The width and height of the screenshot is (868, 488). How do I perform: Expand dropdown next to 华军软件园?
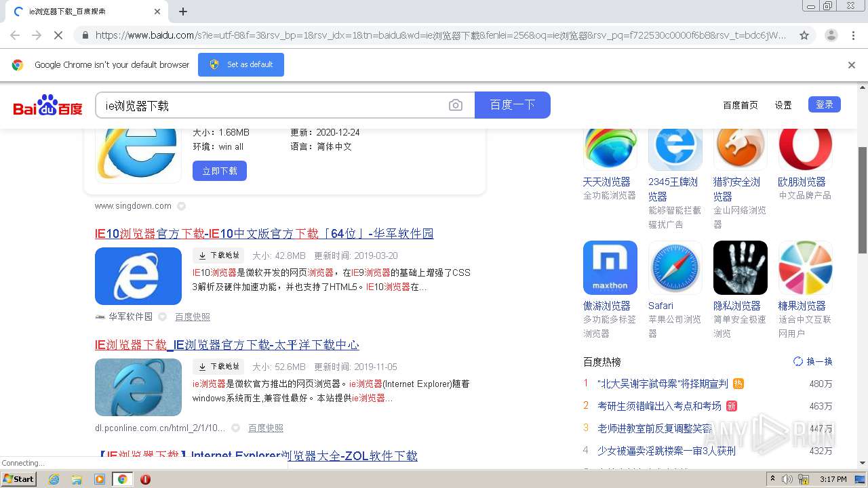pyautogui.click(x=162, y=317)
